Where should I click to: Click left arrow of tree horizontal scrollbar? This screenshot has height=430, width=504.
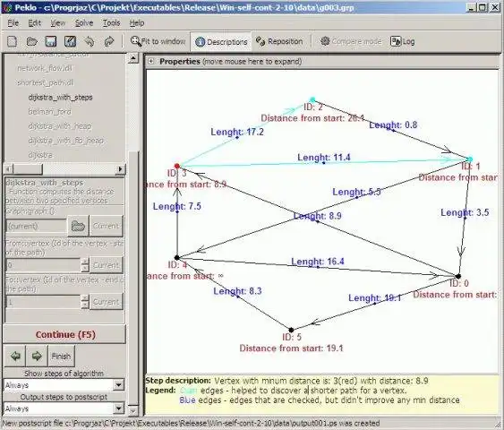[x=9, y=168]
